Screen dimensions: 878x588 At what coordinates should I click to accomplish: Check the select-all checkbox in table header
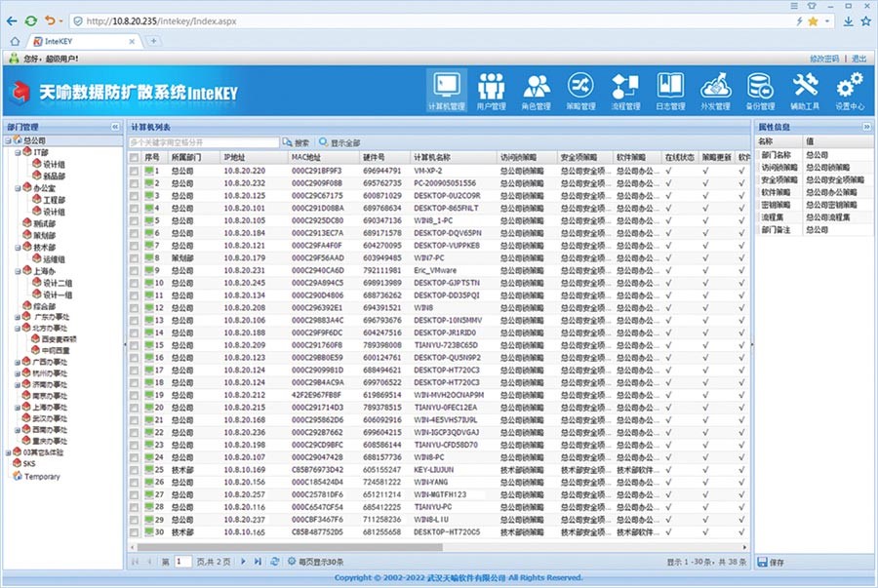pyautogui.click(x=135, y=158)
